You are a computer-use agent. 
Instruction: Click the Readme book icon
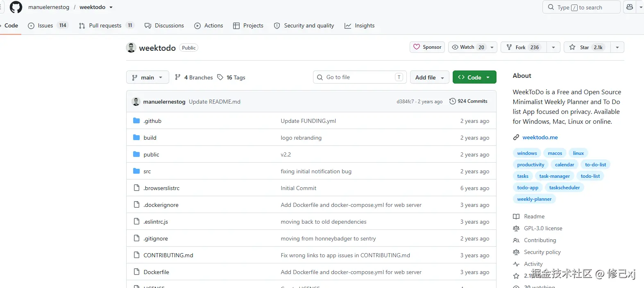516,216
